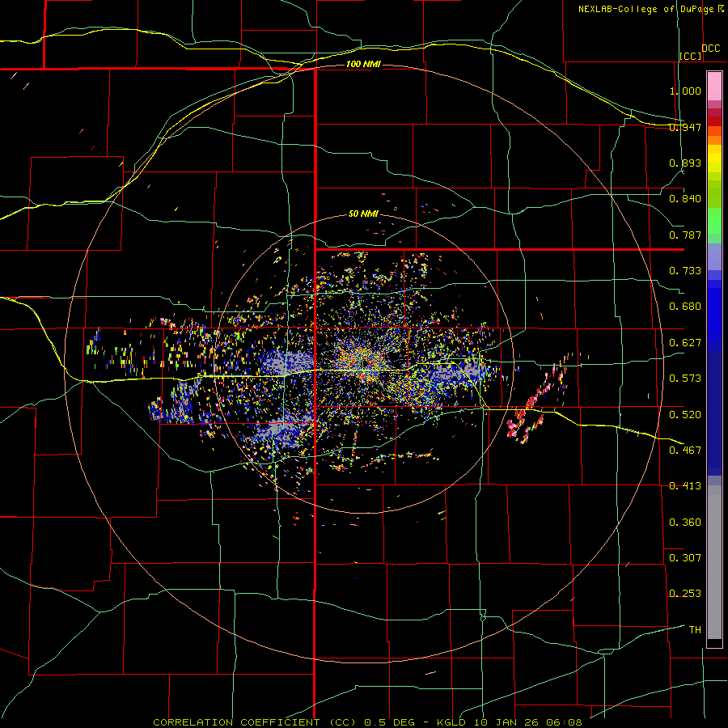Pick the gray color bar segment
The width and height of the screenshot is (728, 728).
pos(714,562)
